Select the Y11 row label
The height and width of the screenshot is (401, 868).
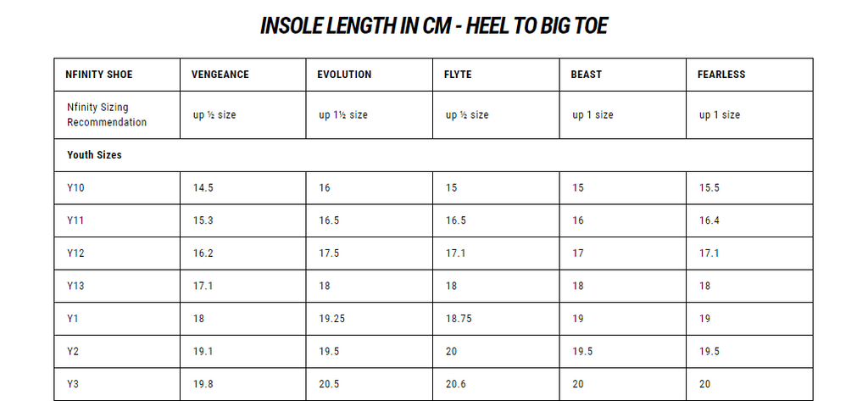(76, 220)
